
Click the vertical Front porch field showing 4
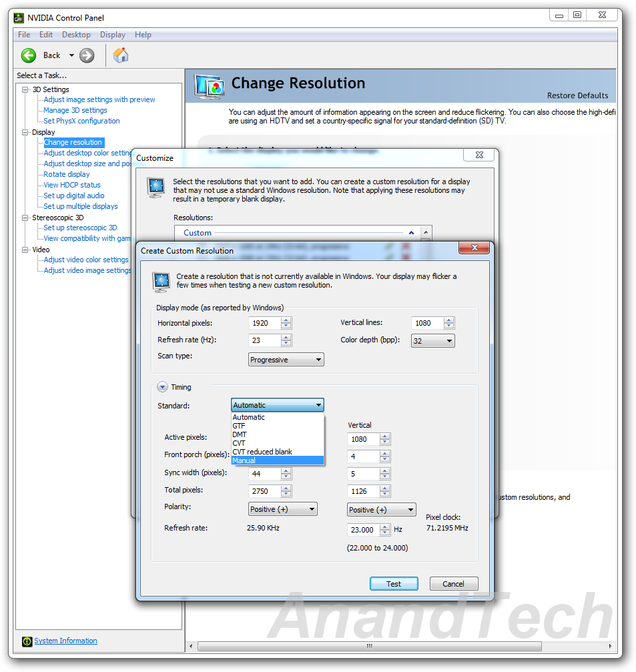(x=363, y=457)
